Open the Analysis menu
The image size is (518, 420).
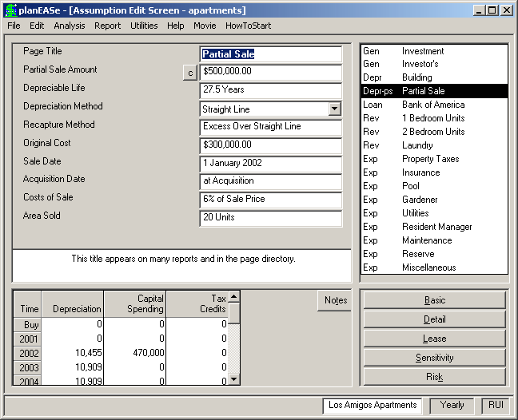pos(70,26)
